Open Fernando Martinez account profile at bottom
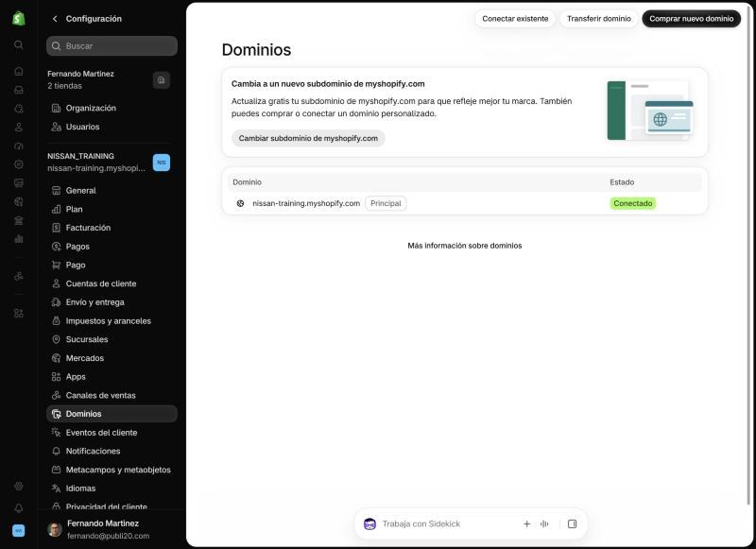The image size is (756, 549). (x=112, y=529)
